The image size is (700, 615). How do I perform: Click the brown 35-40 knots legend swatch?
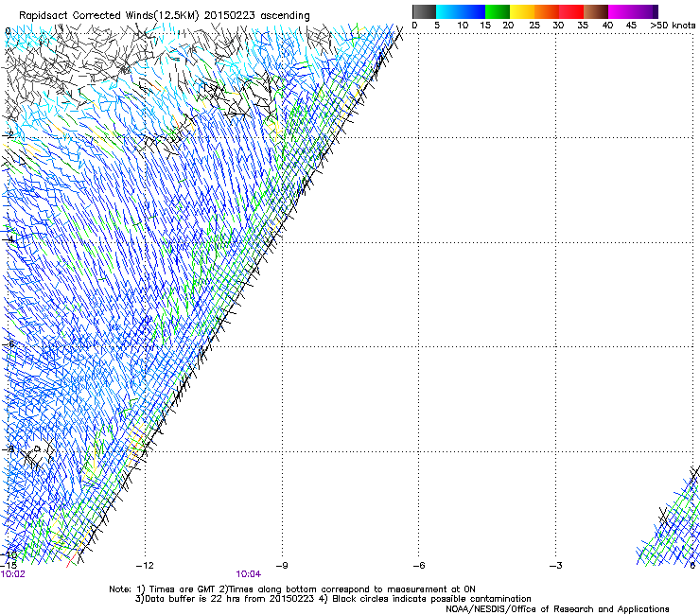pyautogui.click(x=596, y=11)
